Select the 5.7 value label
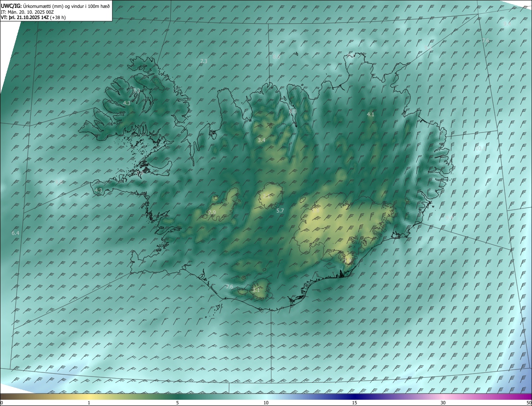 point(280,211)
